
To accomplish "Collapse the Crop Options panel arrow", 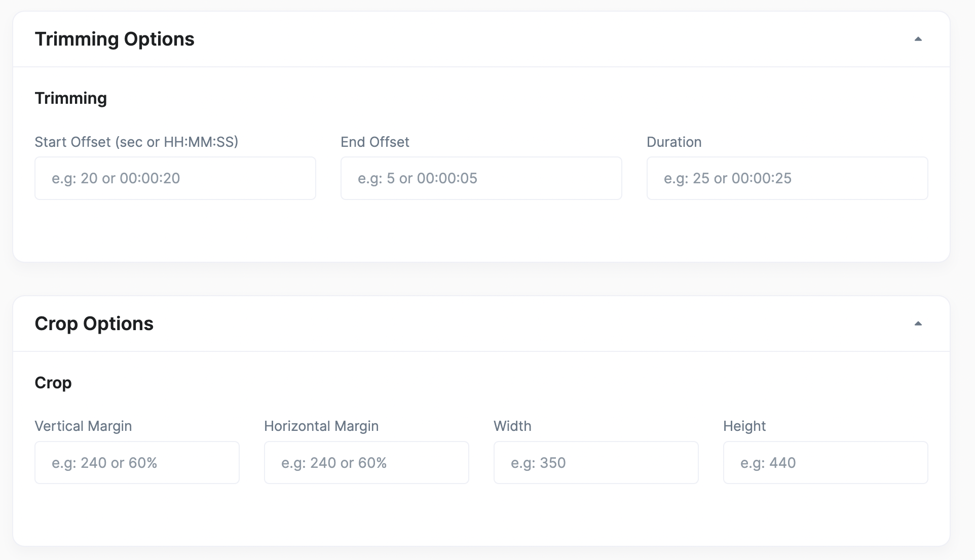I will [x=918, y=324].
